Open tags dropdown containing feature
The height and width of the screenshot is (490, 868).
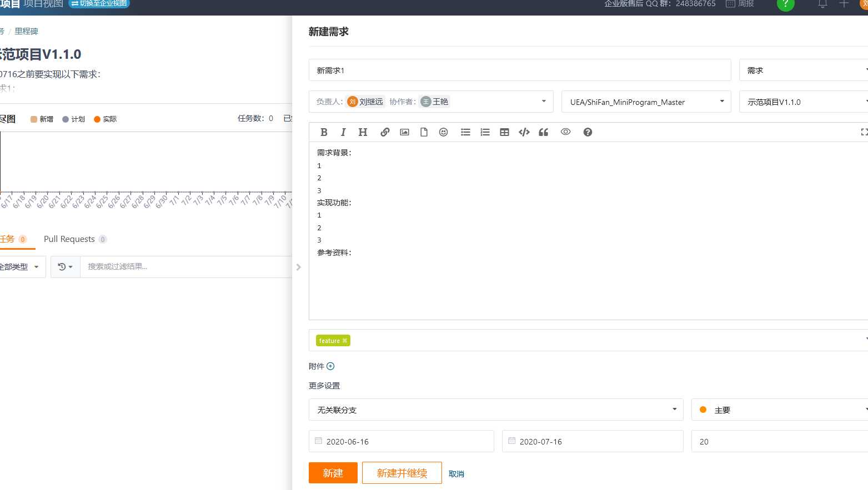(x=589, y=340)
